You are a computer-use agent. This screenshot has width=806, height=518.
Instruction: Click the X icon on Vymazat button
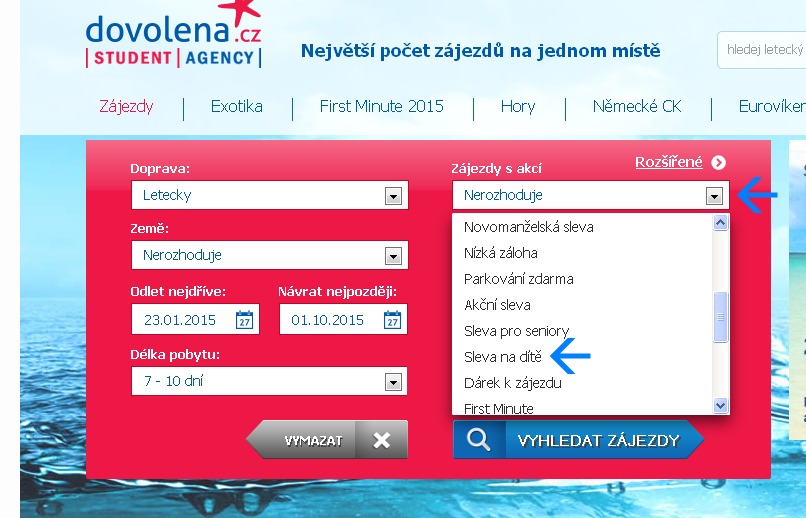tap(381, 440)
